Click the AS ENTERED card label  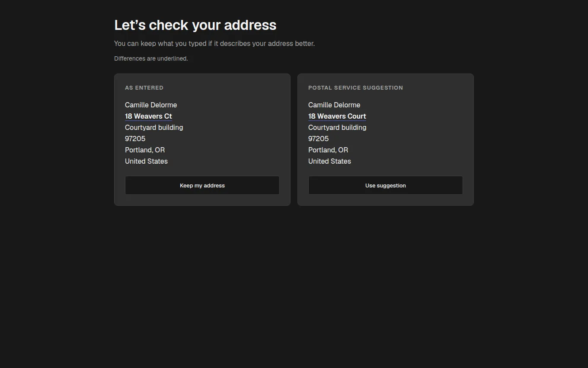pyautogui.click(x=144, y=87)
